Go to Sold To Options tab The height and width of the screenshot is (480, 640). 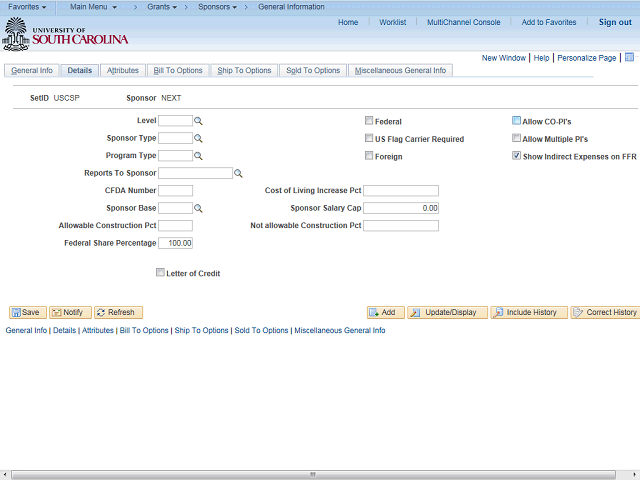pos(313,70)
